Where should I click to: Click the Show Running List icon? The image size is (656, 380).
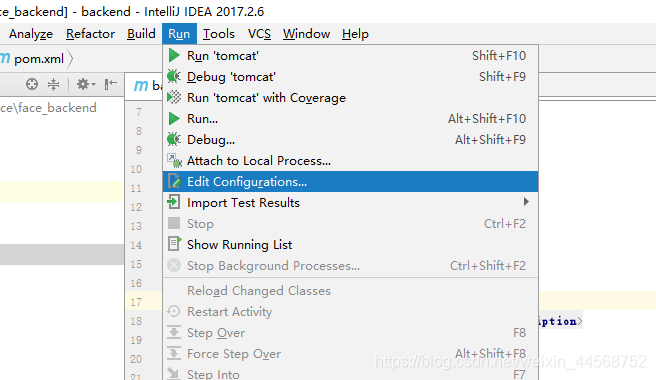[174, 244]
